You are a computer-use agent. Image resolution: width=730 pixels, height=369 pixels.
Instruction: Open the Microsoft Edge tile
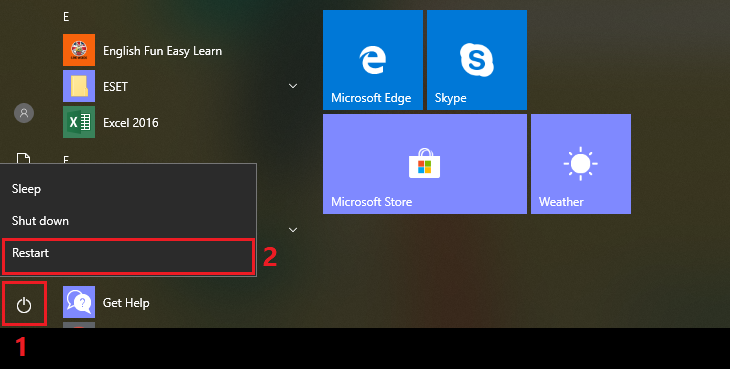point(373,60)
